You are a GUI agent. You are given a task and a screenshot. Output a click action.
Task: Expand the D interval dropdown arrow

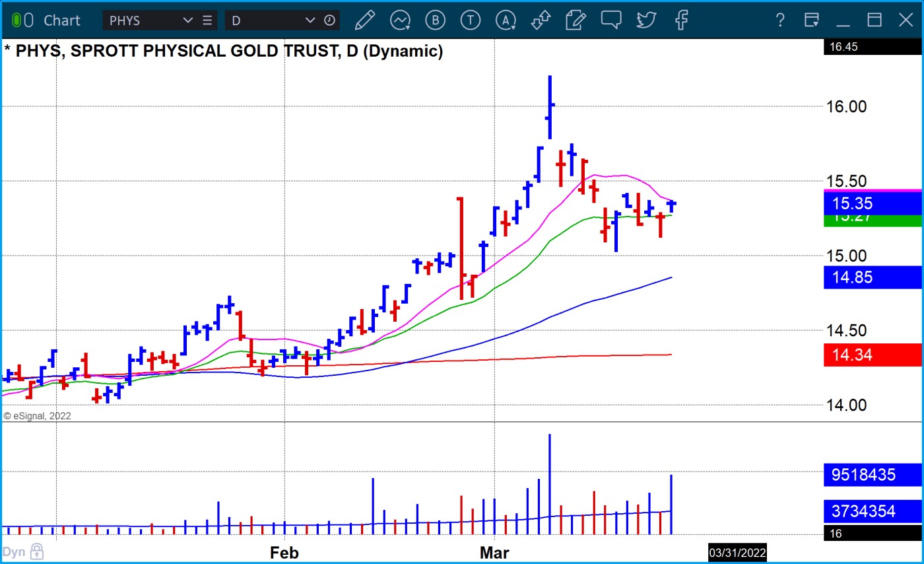[310, 20]
